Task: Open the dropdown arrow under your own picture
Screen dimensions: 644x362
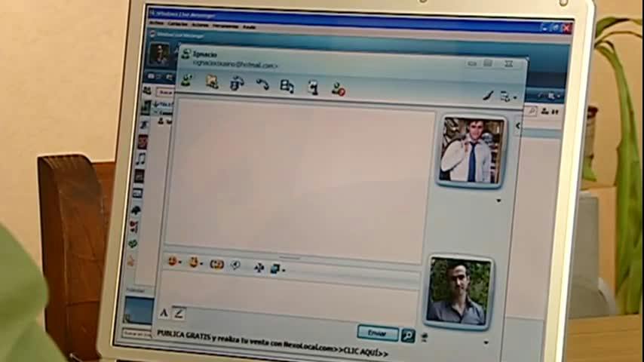Action: pyautogui.click(x=486, y=342)
